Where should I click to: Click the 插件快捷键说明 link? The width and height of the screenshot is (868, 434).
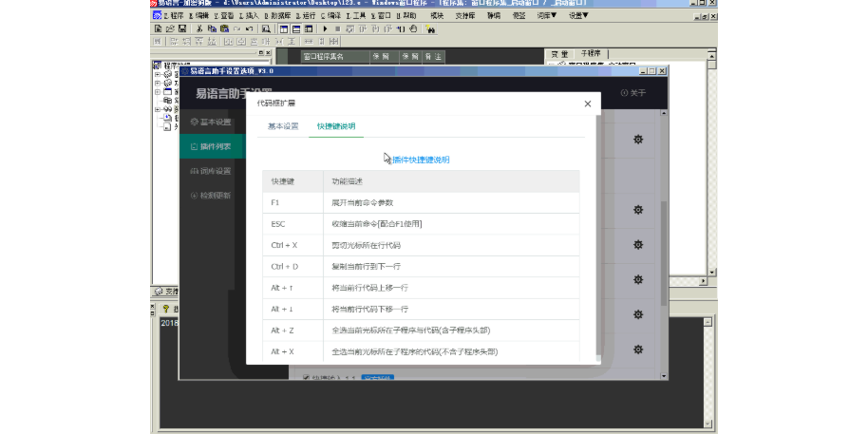(x=421, y=160)
